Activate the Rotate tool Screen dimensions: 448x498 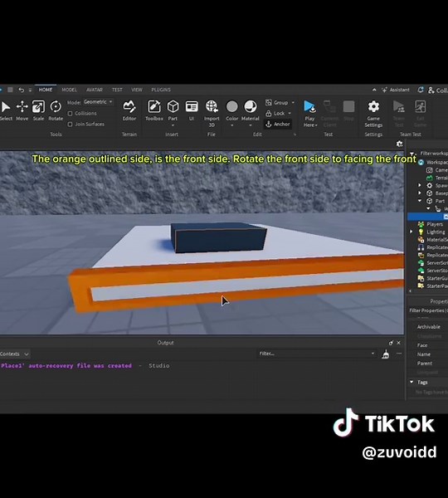[x=56, y=110]
